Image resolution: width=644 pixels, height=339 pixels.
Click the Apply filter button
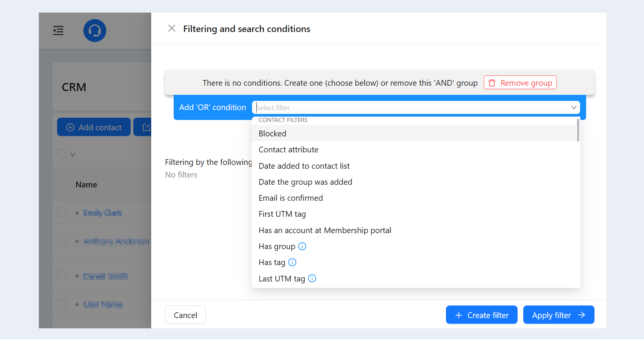(x=559, y=315)
